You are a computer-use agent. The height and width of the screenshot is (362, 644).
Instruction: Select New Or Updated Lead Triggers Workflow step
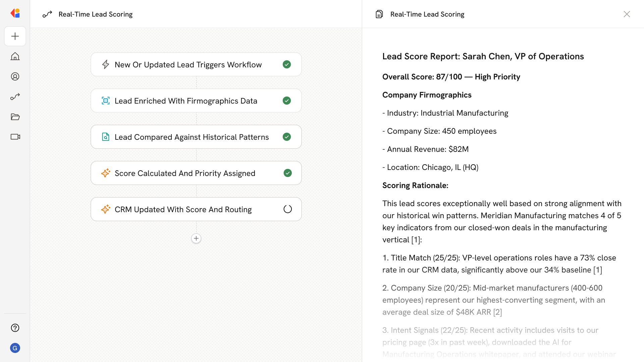188,65
